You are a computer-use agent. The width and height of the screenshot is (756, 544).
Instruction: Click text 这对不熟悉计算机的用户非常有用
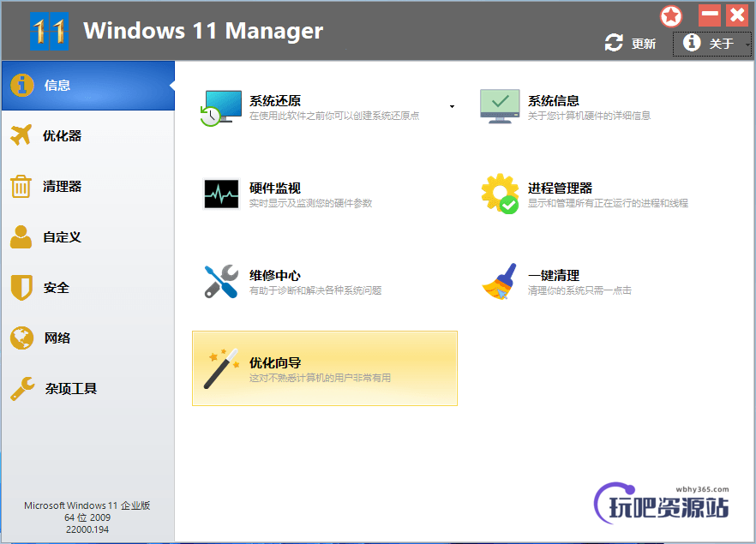click(x=321, y=378)
